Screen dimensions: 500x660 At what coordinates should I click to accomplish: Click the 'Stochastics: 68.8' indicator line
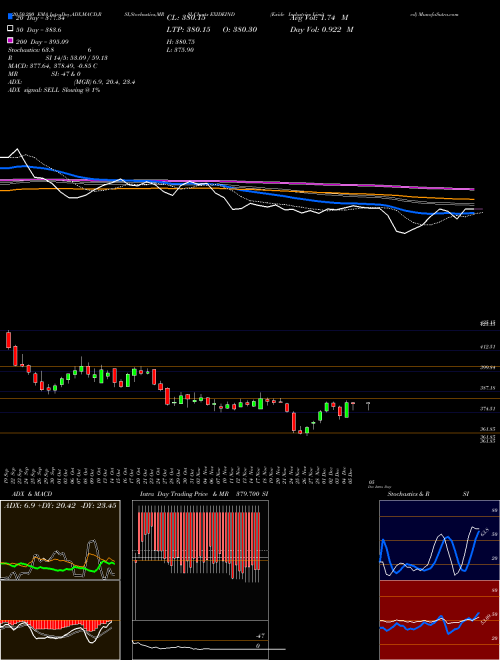[x=50, y=50]
